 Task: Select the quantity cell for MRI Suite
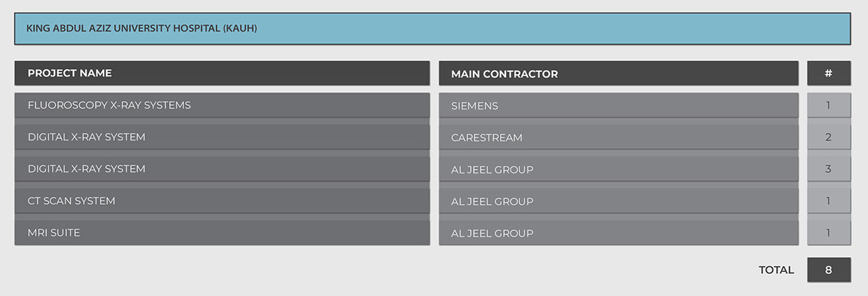point(828,233)
